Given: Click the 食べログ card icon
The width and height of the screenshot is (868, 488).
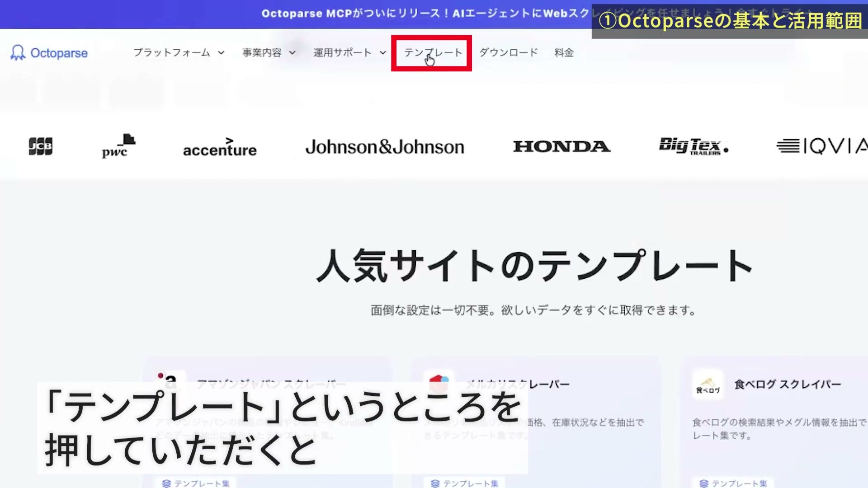Looking at the screenshot, I should pos(708,385).
